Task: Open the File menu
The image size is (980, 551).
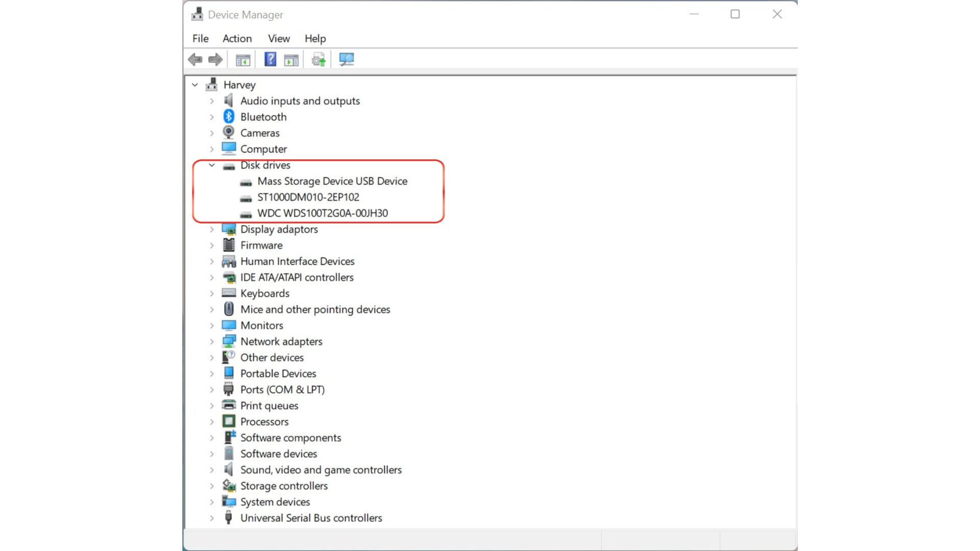Action: pyautogui.click(x=201, y=38)
